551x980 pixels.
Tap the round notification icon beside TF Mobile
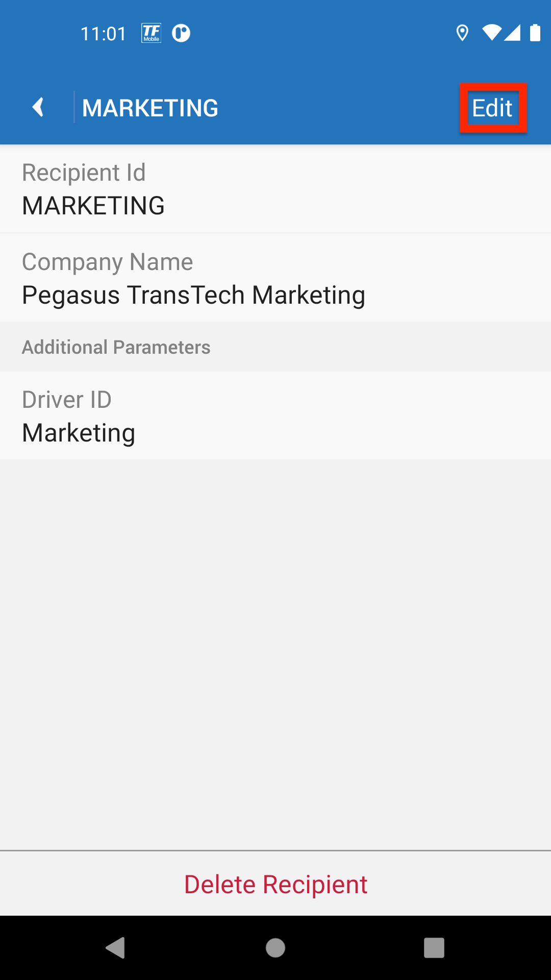pyautogui.click(x=181, y=33)
